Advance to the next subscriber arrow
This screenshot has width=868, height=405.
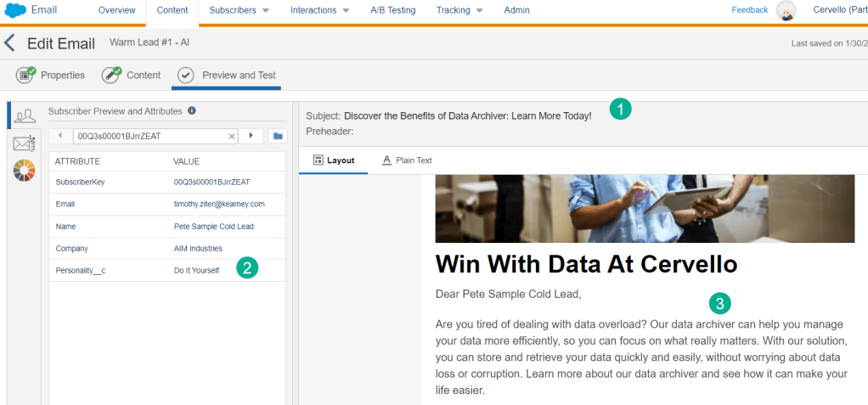coord(251,136)
